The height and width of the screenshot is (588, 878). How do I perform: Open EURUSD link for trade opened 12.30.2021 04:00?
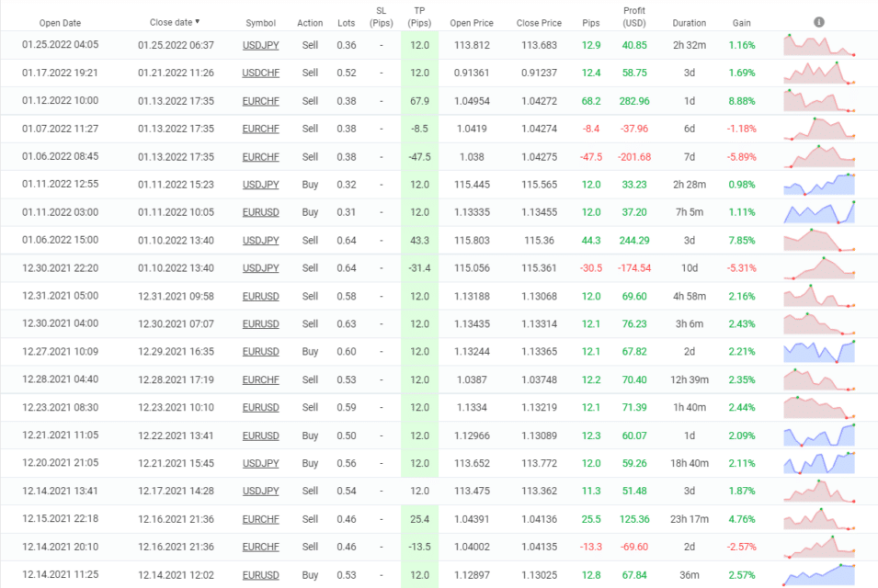(x=260, y=324)
